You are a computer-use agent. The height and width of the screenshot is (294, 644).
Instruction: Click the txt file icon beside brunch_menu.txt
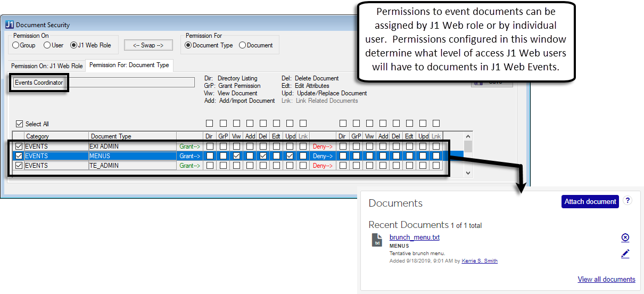pos(377,240)
